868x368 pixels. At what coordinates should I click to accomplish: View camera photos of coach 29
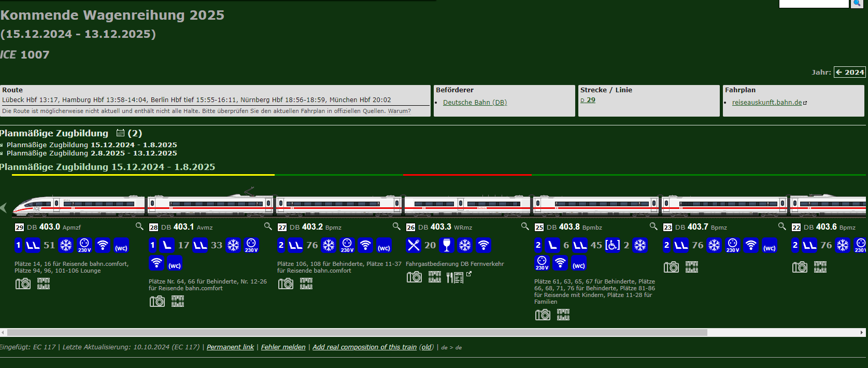[23, 284]
